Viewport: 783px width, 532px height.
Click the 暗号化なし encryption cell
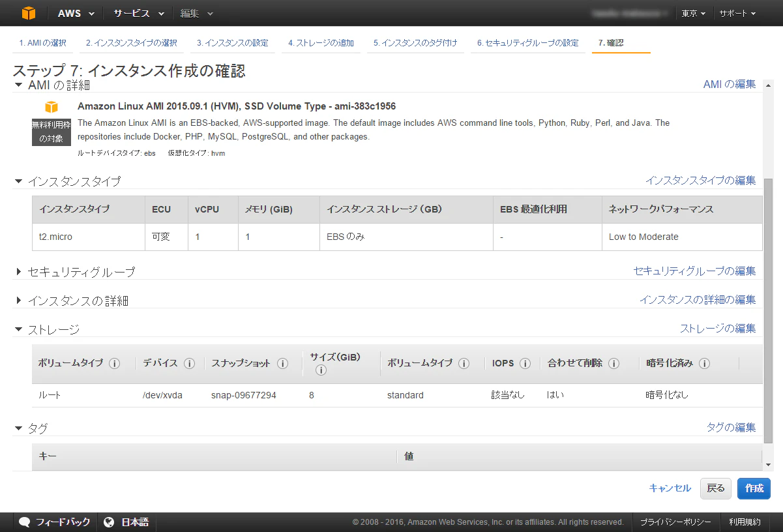coord(667,396)
